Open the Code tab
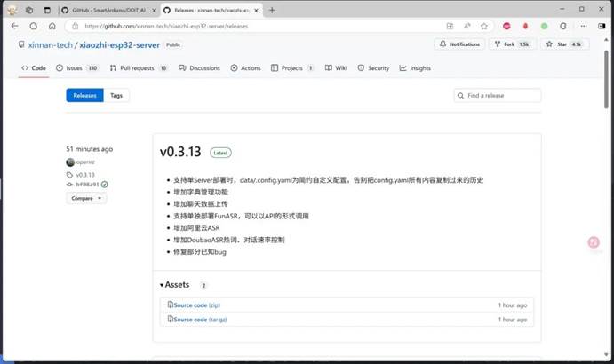This screenshot has height=364, width=614. click(34, 68)
